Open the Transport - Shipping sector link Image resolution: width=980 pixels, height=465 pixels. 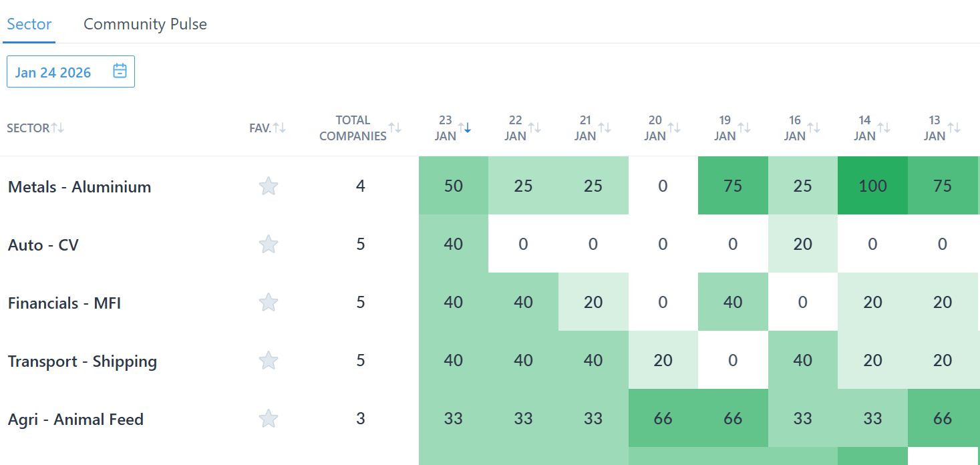coord(82,361)
